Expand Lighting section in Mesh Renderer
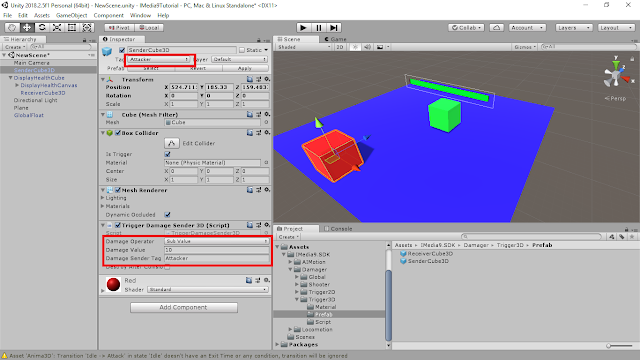This screenshot has height=360, width=640. click(x=103, y=198)
